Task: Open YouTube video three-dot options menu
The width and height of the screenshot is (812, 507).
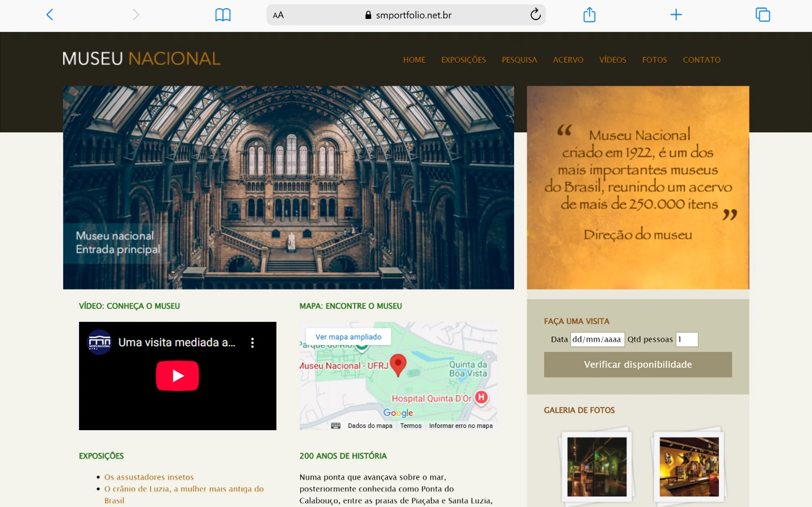Action: pyautogui.click(x=253, y=343)
